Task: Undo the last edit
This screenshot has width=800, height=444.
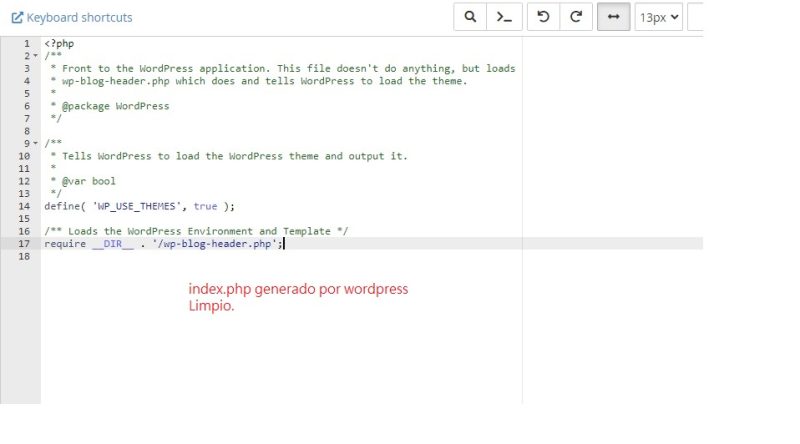Action: pyautogui.click(x=543, y=17)
